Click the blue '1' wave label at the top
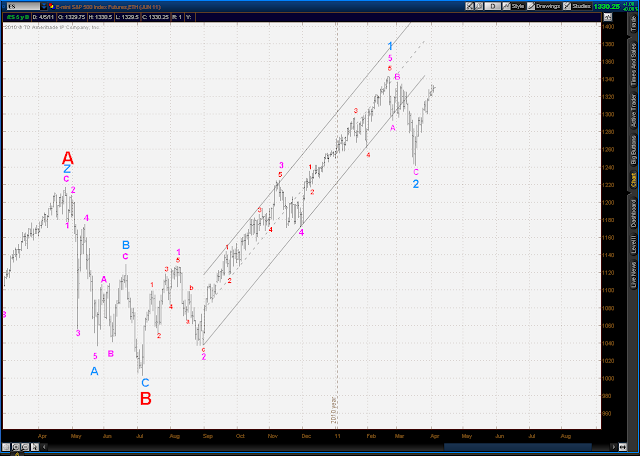 click(390, 46)
